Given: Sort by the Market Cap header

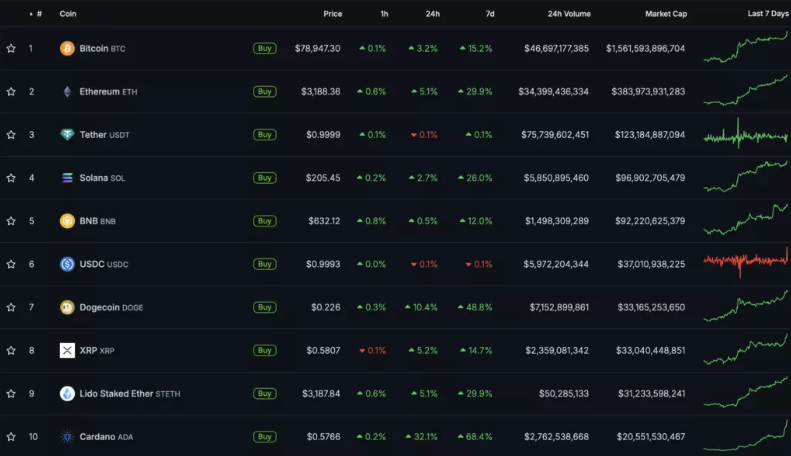Looking at the screenshot, I should pos(666,14).
